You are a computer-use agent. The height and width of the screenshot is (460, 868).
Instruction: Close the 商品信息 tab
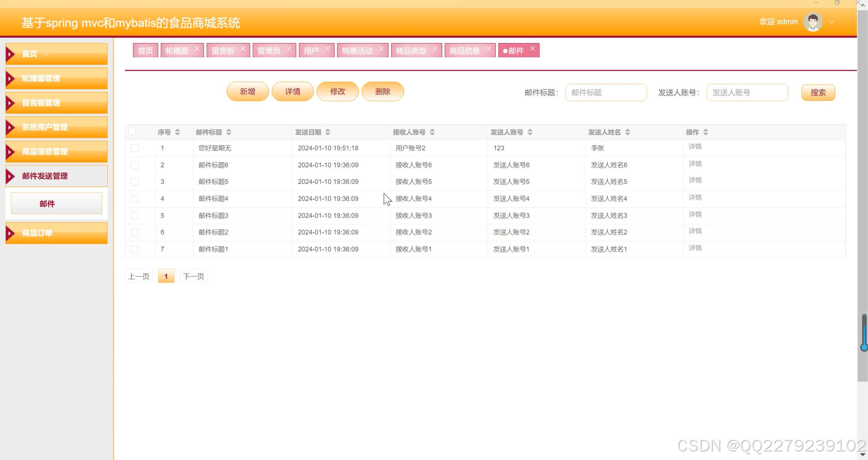(x=489, y=47)
